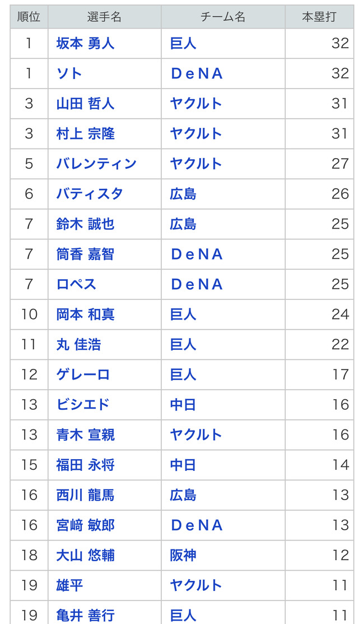This screenshot has height=624, width=364.
Task: Open バティスタ player link
Action: point(90,194)
